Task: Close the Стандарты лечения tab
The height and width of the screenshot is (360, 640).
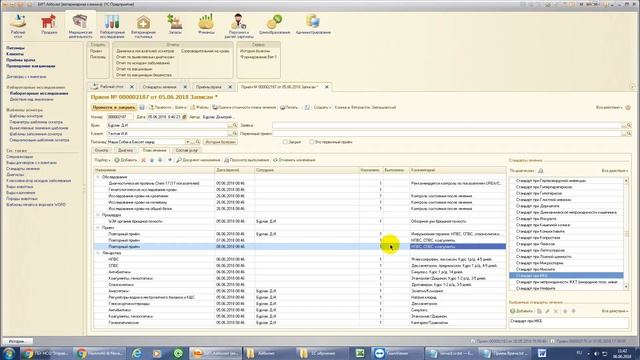Action: click(185, 87)
